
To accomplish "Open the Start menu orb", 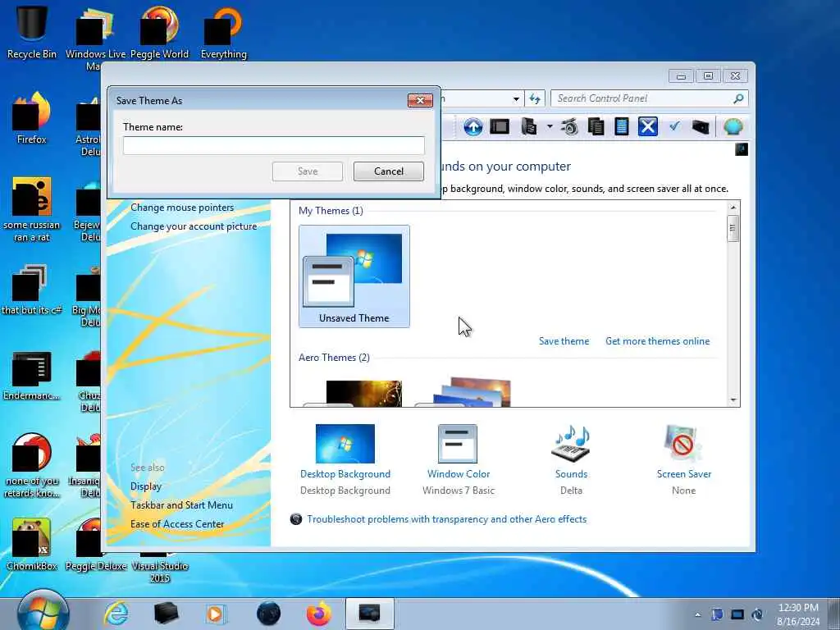I will pos(43,612).
